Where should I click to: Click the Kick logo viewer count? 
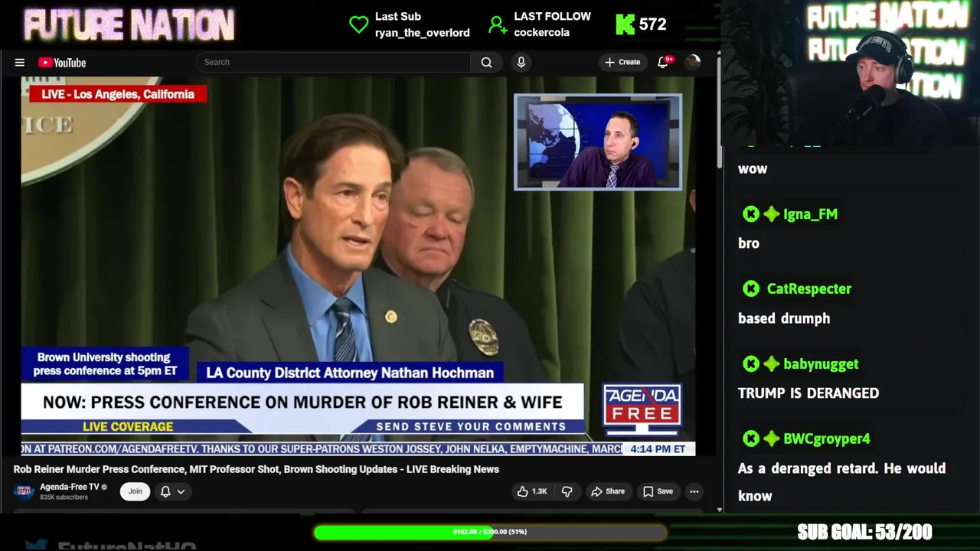(642, 24)
